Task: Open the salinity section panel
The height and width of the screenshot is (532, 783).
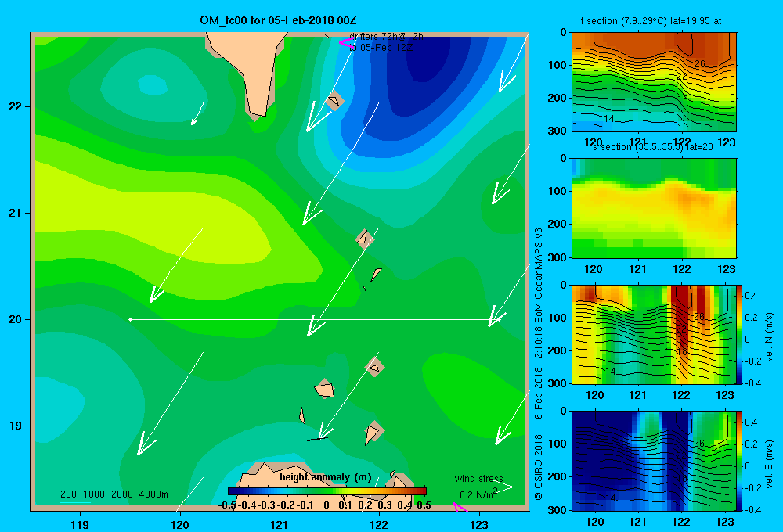Action: (654, 208)
